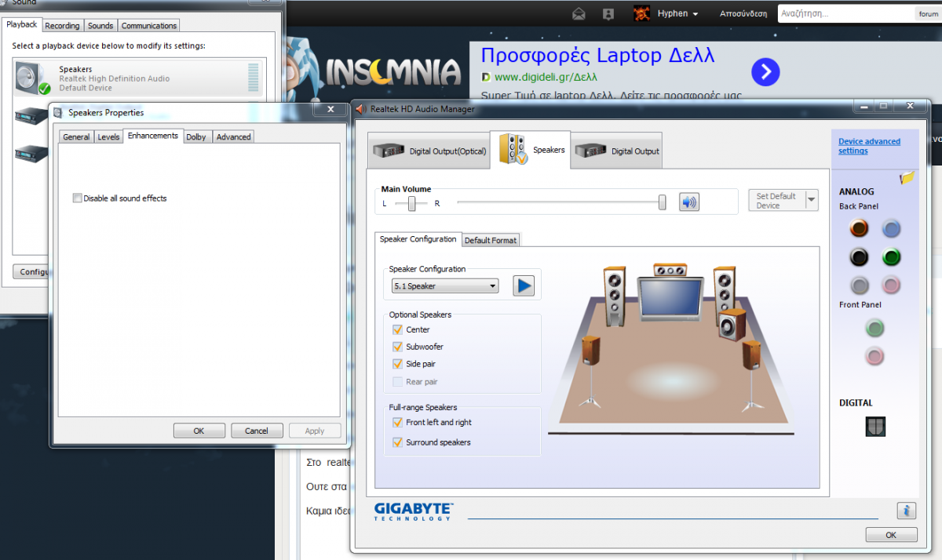Image resolution: width=942 pixels, height=560 pixels.
Task: Select Speakers device in Sound playback list
Action: tap(139, 78)
